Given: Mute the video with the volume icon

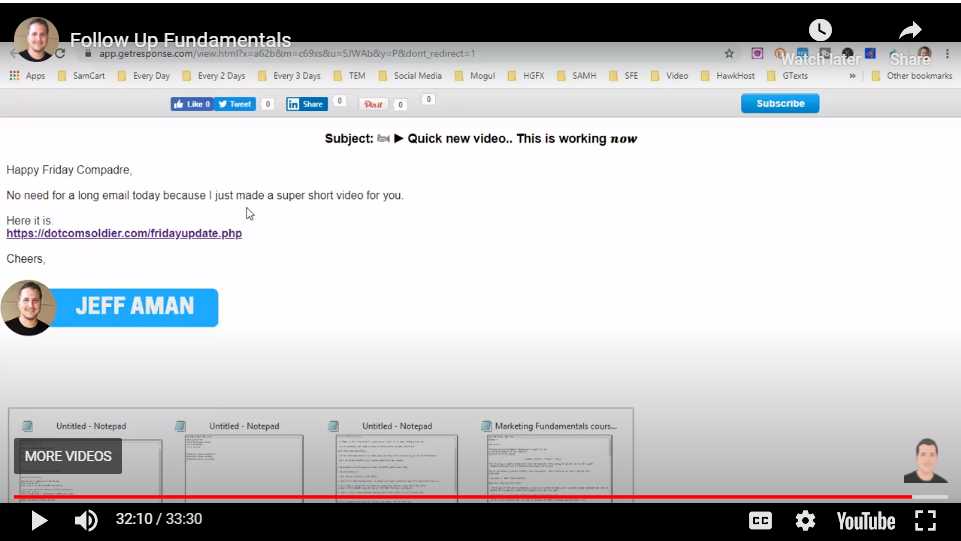Looking at the screenshot, I should point(86,520).
